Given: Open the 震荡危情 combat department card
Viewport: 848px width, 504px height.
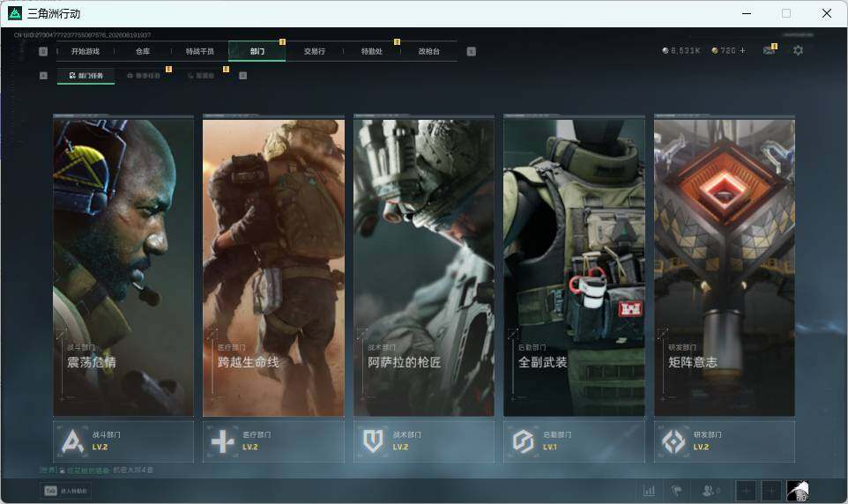Looking at the screenshot, I should coord(123,265).
